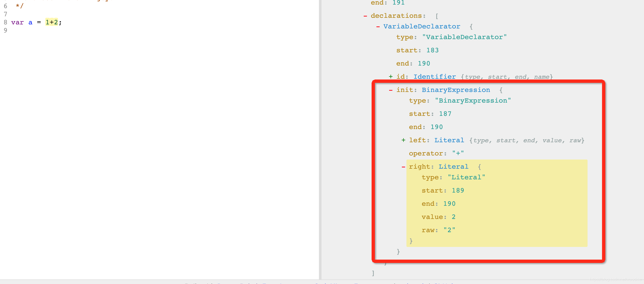This screenshot has height=284, width=644.
Task: Click the operator "+" value
Action: pyautogui.click(x=458, y=153)
